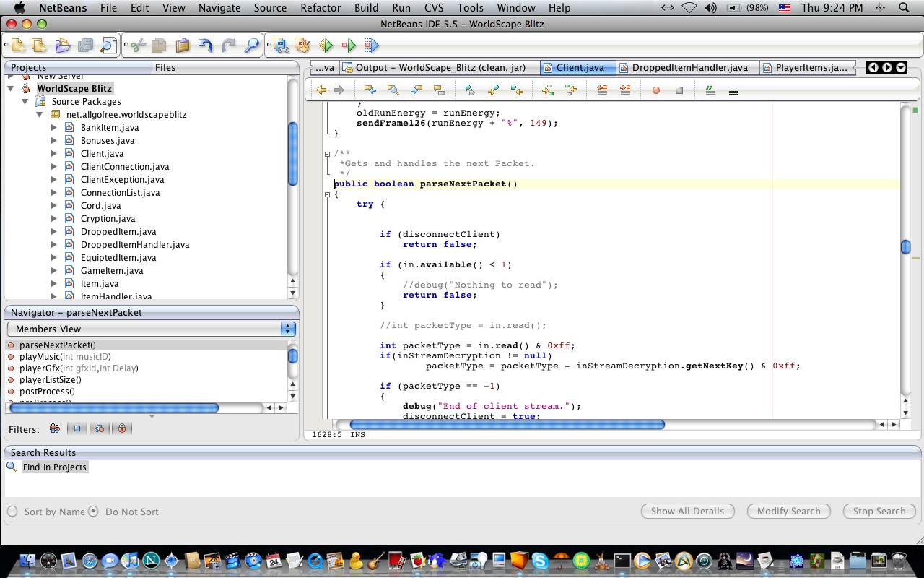
Task: Click the editor vertical scrollbar thumb
Action: point(906,247)
